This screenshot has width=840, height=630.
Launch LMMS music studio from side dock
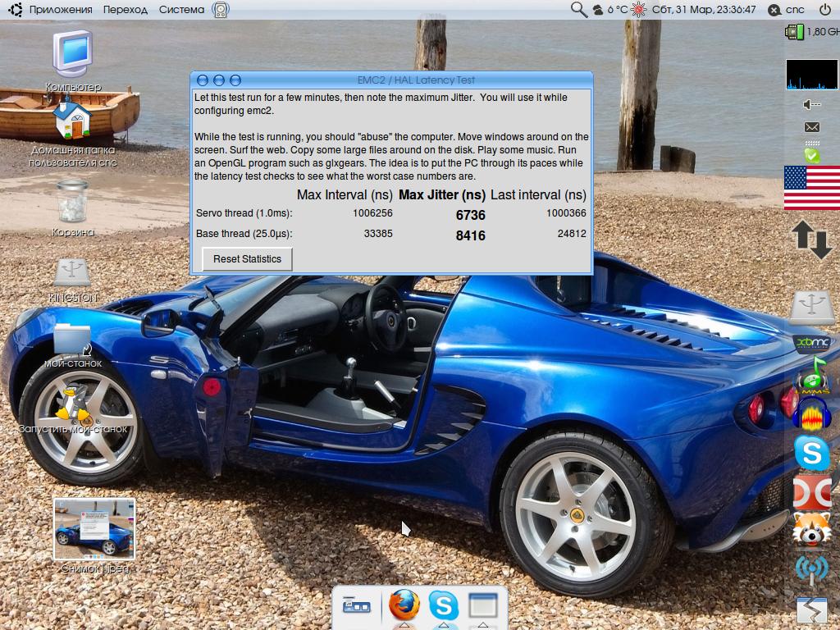[812, 375]
